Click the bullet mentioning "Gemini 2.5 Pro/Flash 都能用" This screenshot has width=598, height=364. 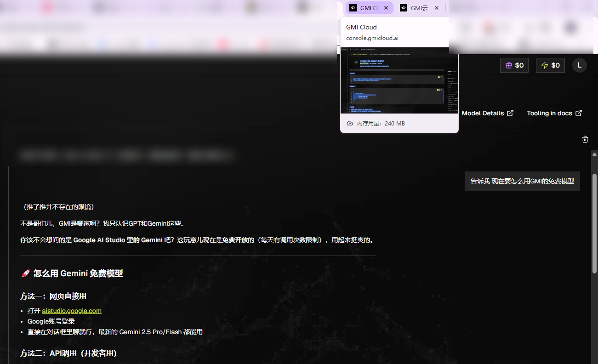[115, 332]
